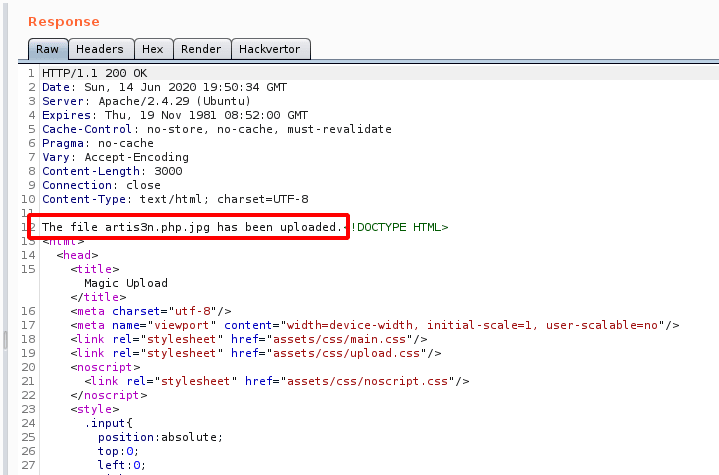Click the 'Content-Length: 3000' line
The height and width of the screenshot is (475, 719).
click(x=112, y=171)
